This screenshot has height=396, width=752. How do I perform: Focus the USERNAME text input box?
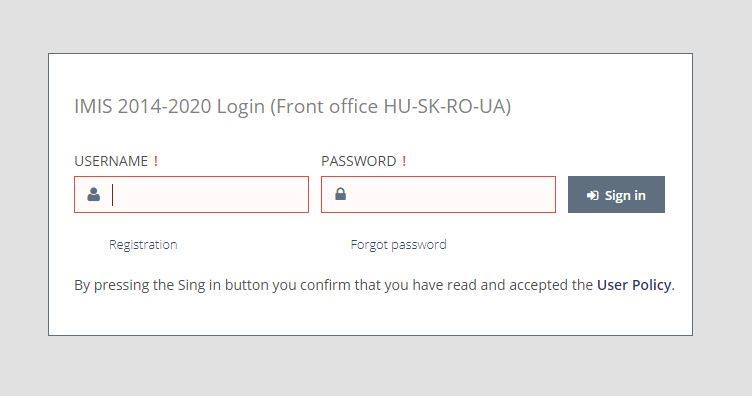[x=191, y=194]
